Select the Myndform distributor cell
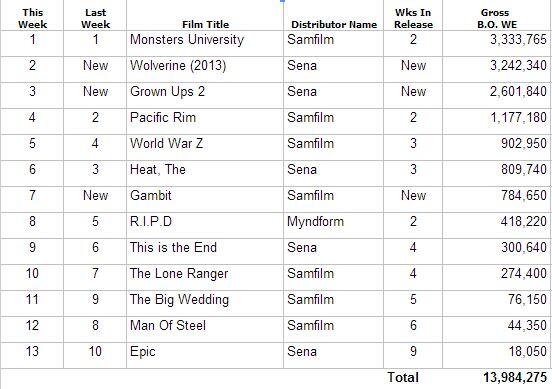552x389 pixels. [333, 225]
